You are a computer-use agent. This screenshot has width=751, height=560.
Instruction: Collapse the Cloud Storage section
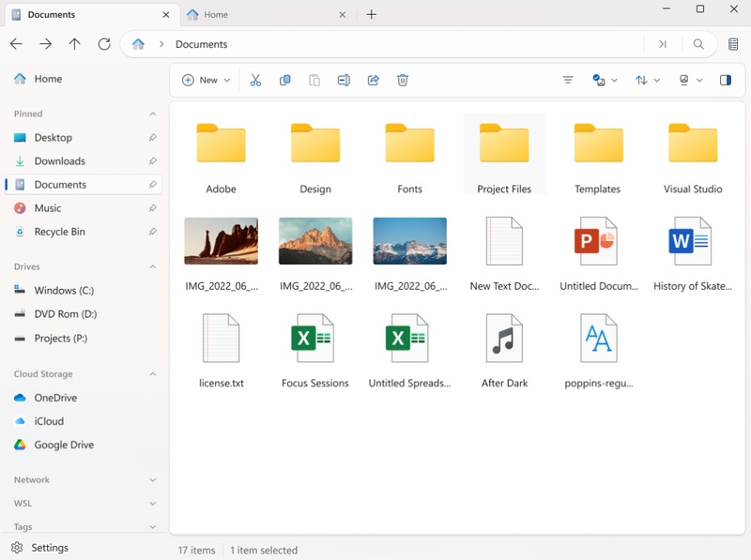pyautogui.click(x=153, y=374)
